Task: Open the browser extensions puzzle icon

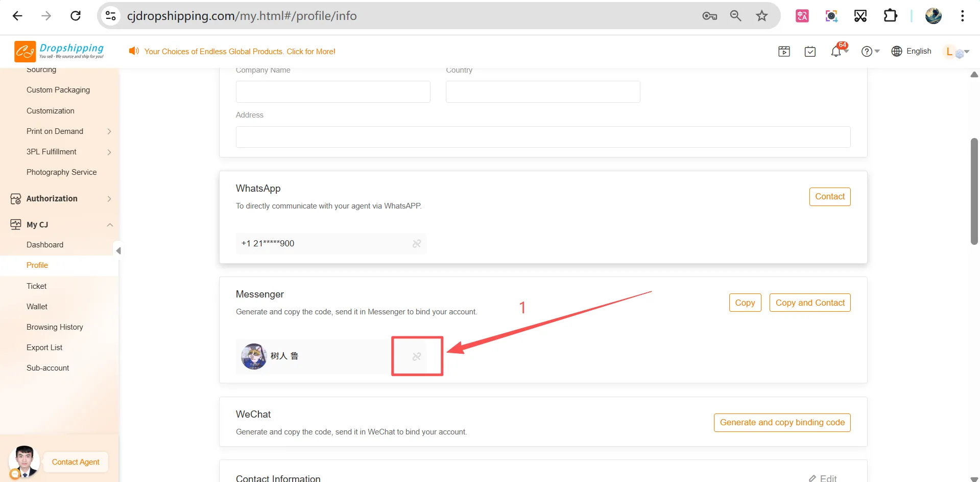Action: coord(890,16)
